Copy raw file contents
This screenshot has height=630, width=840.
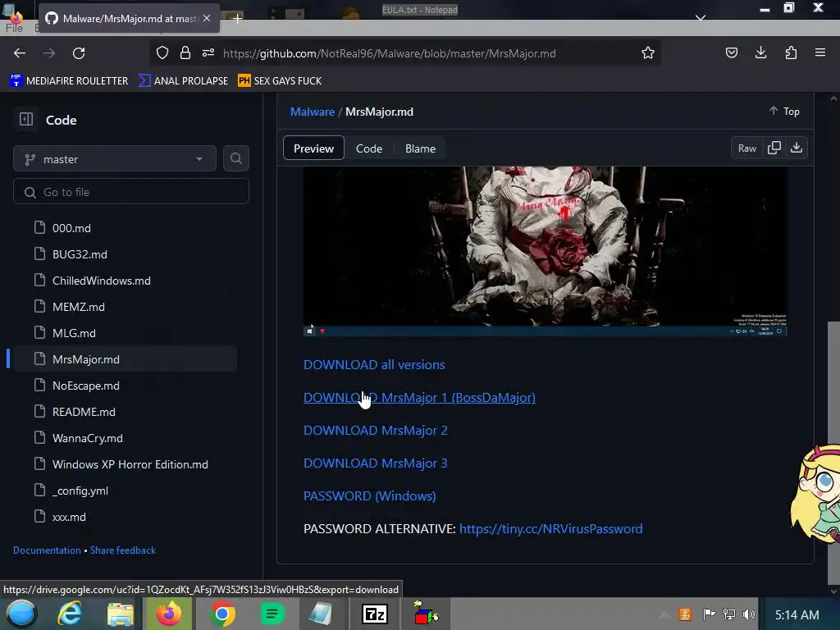coord(774,148)
